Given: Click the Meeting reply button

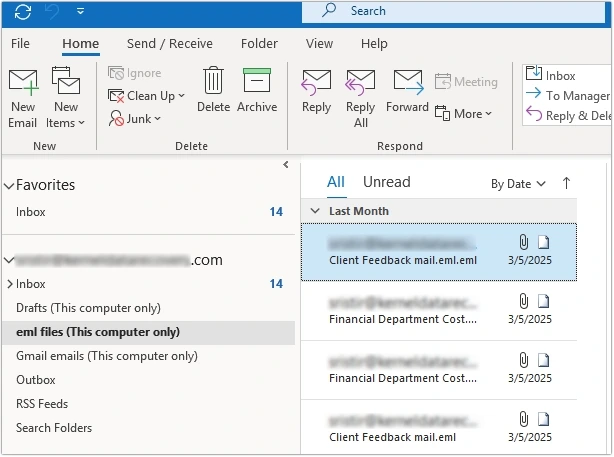Looking at the screenshot, I should click(x=466, y=82).
